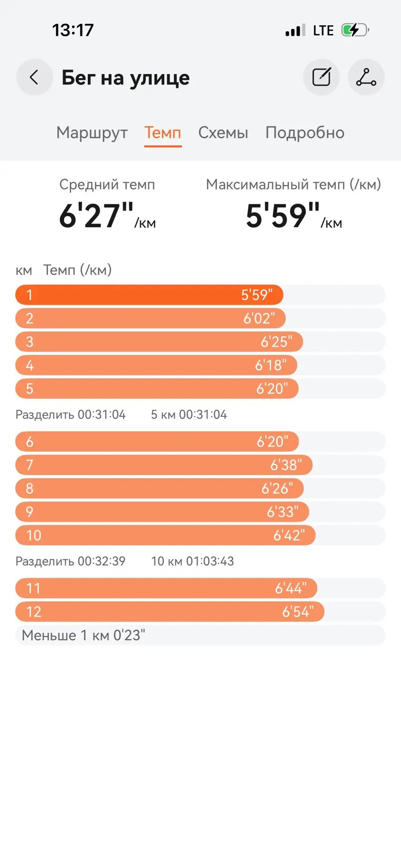401x868 pixels.
Task: Select kilometer 10 bar with 6'42"
Action: 165,535
